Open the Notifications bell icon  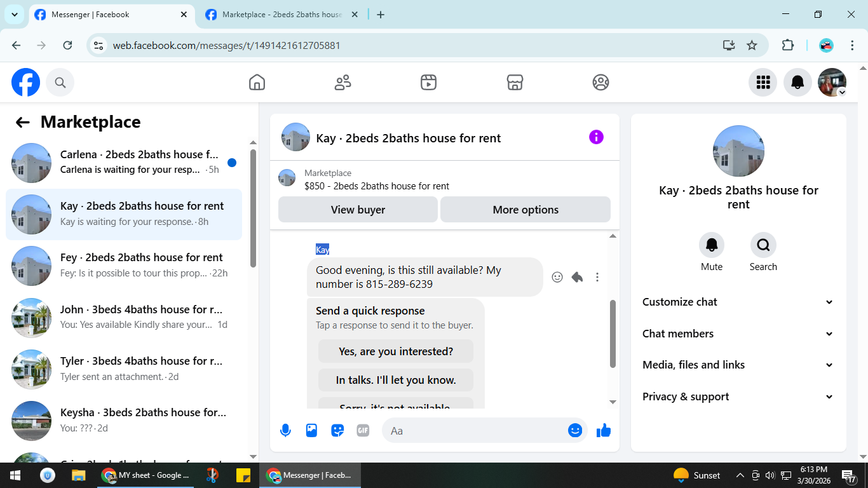[x=797, y=82]
